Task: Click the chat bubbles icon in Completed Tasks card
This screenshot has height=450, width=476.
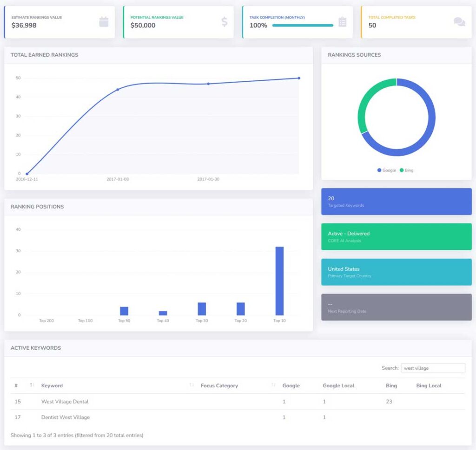Action: tap(459, 22)
